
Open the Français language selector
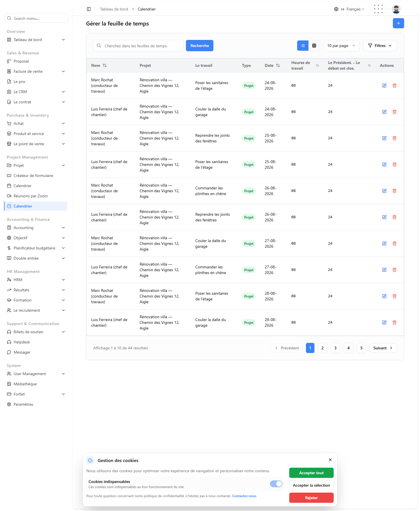click(349, 9)
